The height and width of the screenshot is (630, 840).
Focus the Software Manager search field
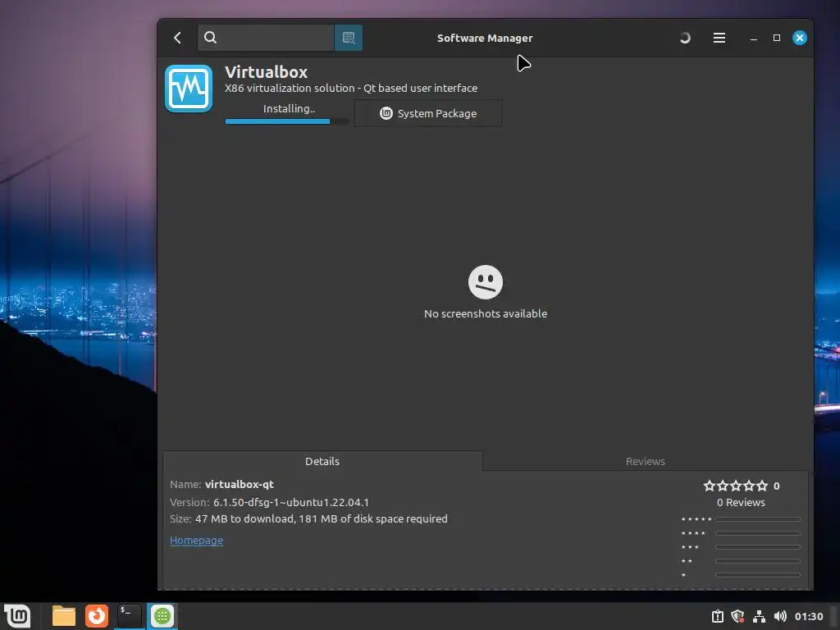(x=266, y=38)
